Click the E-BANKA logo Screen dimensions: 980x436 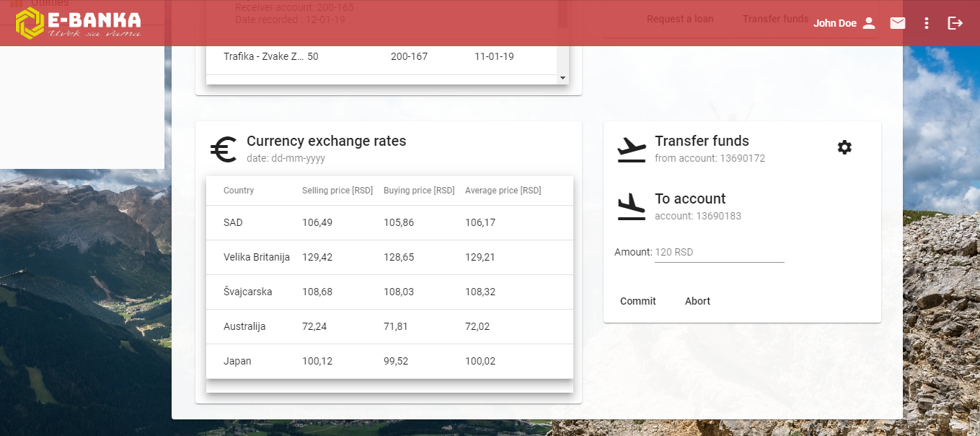tap(78, 23)
